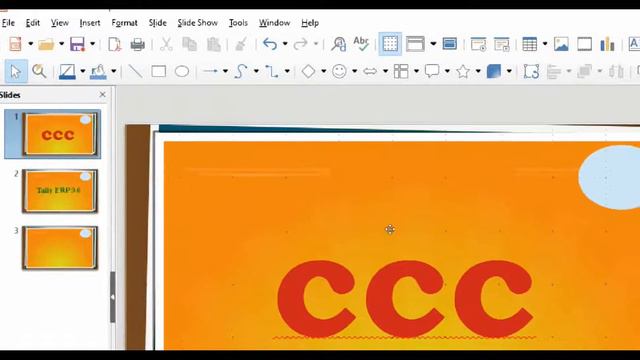Click the Insert Table icon
Viewport: 640px width, 360px height.
coord(530,44)
